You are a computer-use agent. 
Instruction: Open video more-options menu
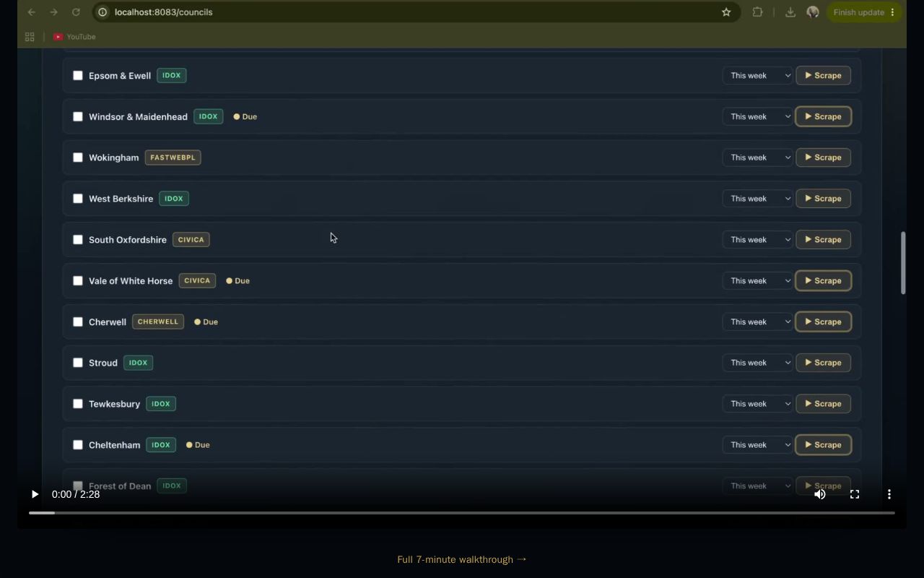[889, 494]
